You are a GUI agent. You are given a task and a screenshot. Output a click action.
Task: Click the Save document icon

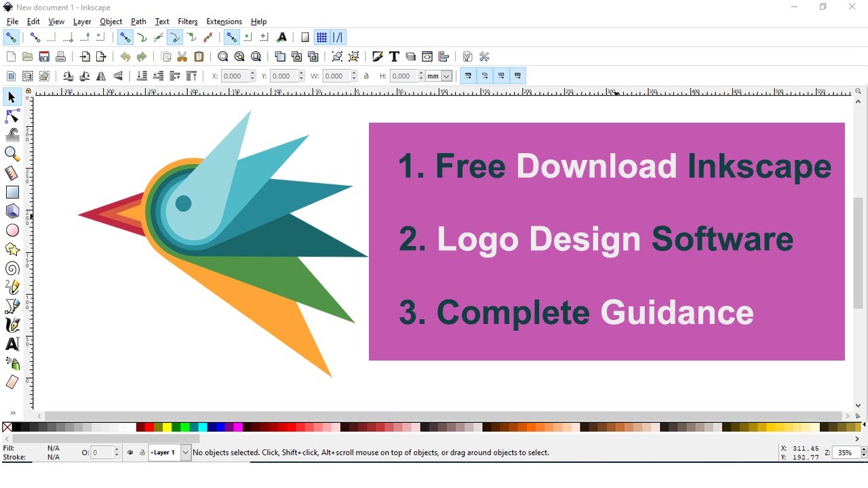pos(44,57)
